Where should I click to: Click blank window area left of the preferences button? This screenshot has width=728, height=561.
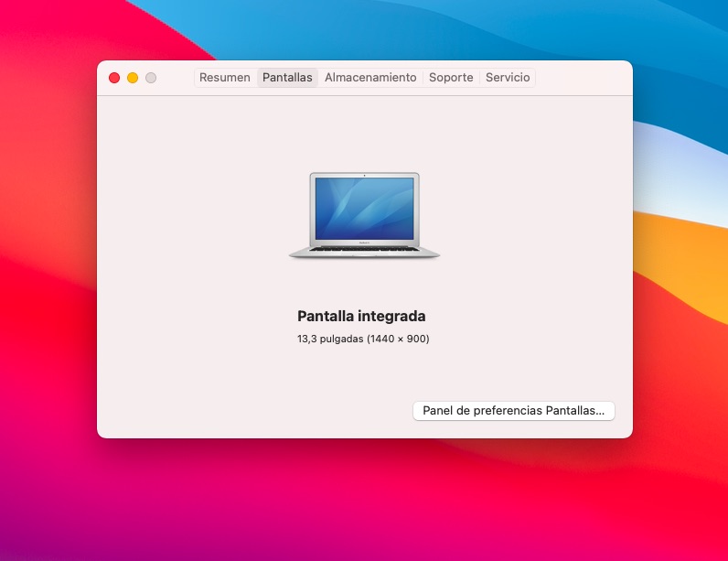(x=256, y=411)
